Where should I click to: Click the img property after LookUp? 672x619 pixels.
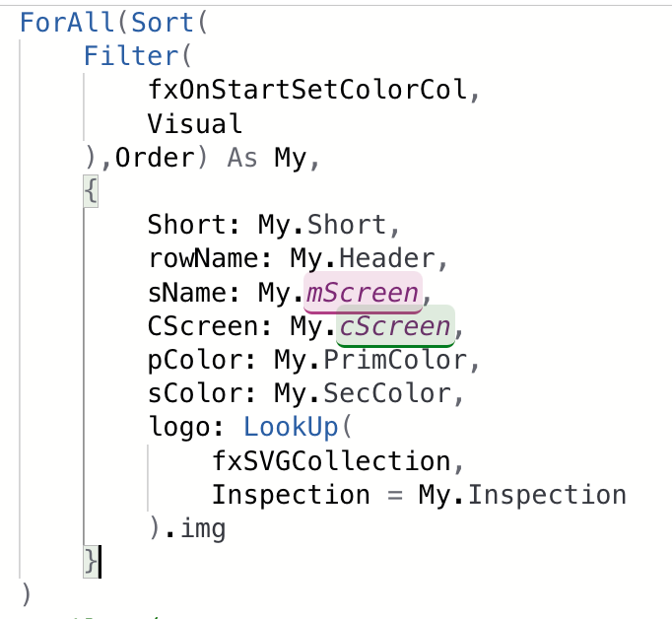click(x=203, y=528)
